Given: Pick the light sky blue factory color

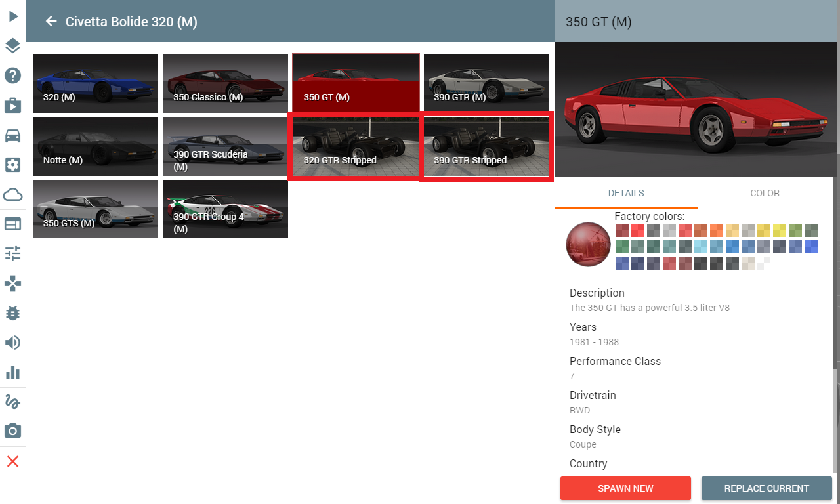Looking at the screenshot, I should pos(701,247).
